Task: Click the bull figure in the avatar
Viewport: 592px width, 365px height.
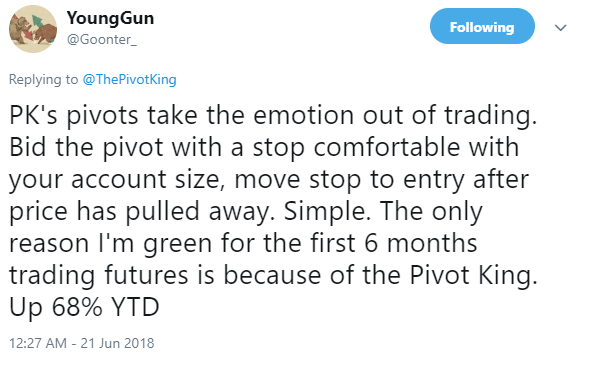Action: pyautogui.click(x=45, y=33)
